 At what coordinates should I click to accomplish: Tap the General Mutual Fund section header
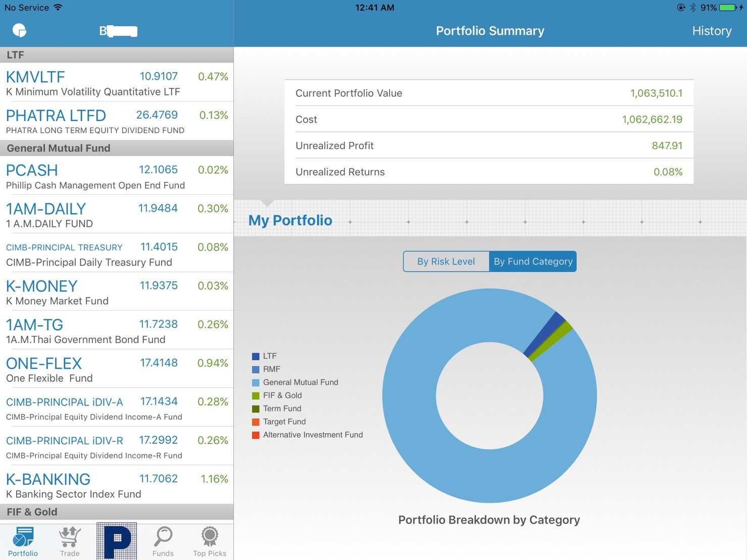(x=117, y=148)
